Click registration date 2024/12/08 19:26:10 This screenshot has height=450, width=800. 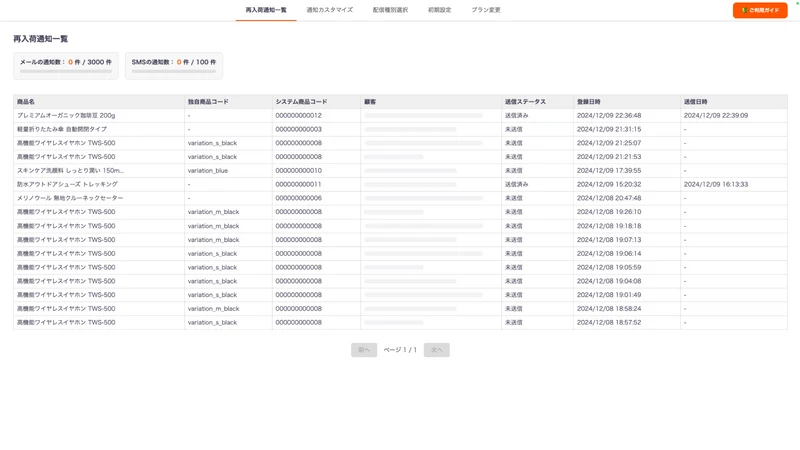coord(609,212)
